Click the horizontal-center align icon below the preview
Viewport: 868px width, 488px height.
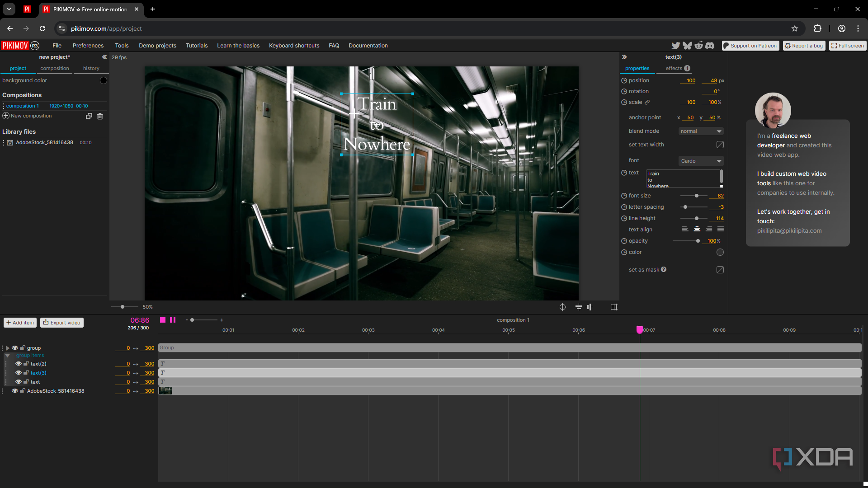click(590, 307)
